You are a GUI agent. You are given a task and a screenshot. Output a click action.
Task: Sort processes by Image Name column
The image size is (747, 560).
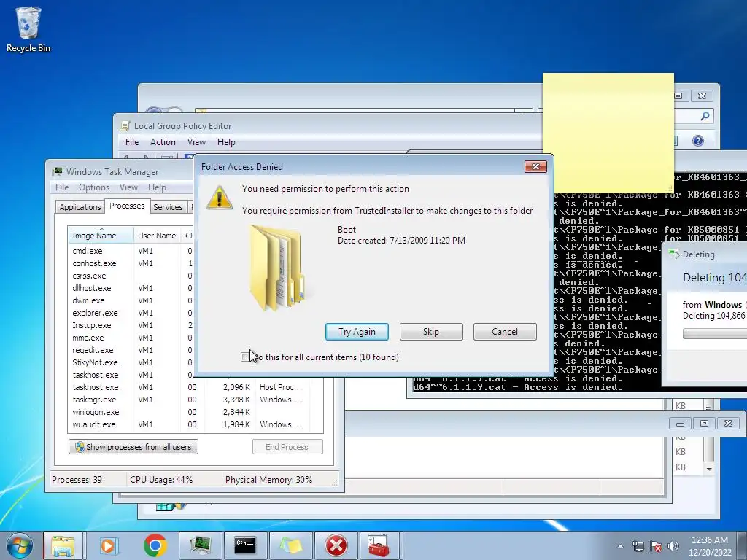(x=101, y=236)
